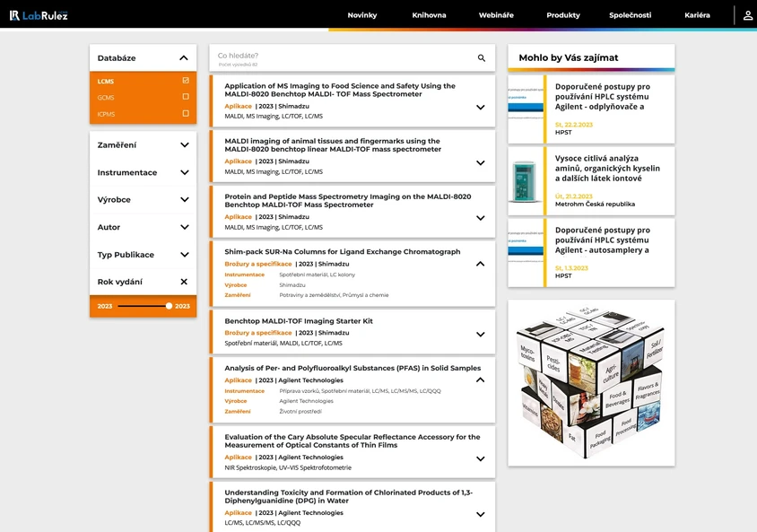Click Brožury a specifikace on Shim-pack result
This screenshot has height=532, width=757.
pos(258,264)
